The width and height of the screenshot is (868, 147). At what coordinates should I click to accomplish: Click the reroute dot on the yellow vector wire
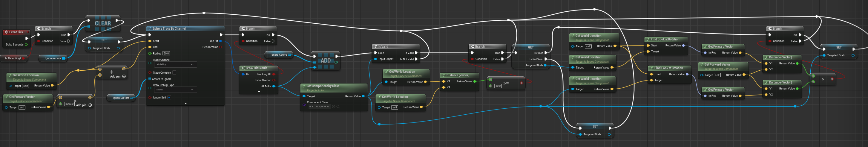[78, 70]
